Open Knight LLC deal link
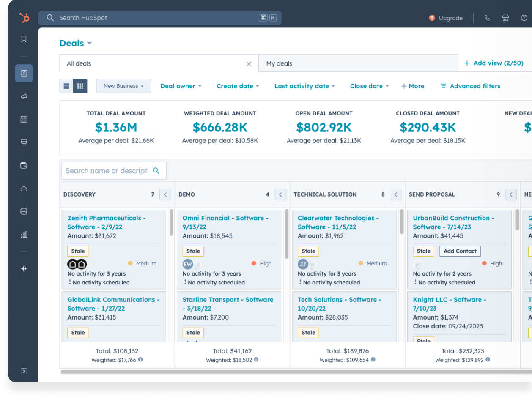The width and height of the screenshot is (532, 399). (x=450, y=304)
